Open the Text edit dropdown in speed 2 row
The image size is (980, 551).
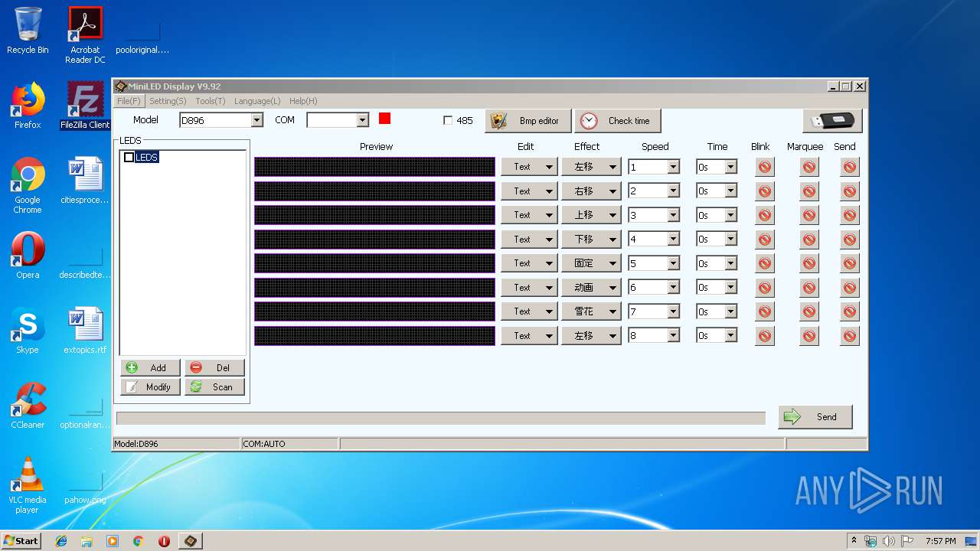(529, 191)
